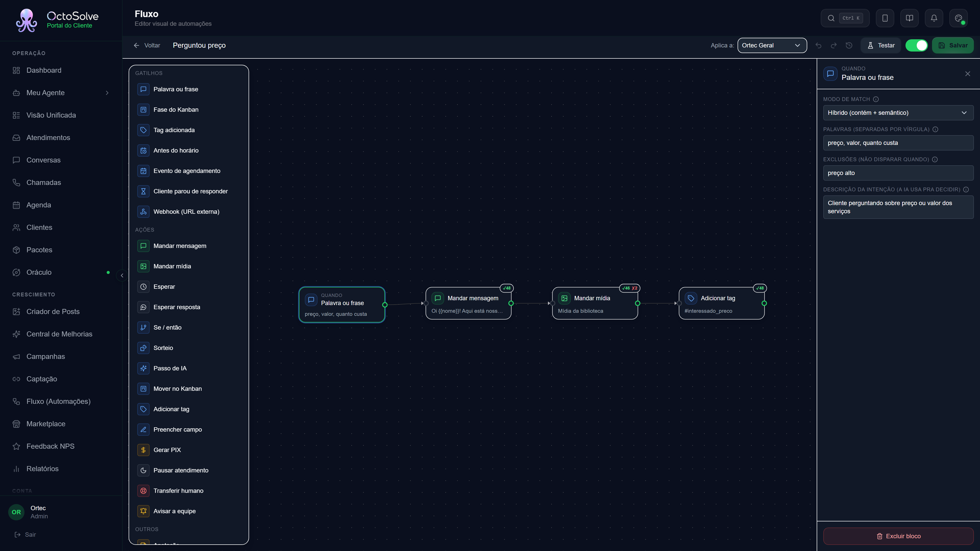Open the Híbrido match mode dropdown
This screenshot has width=980, height=551.
[898, 113]
